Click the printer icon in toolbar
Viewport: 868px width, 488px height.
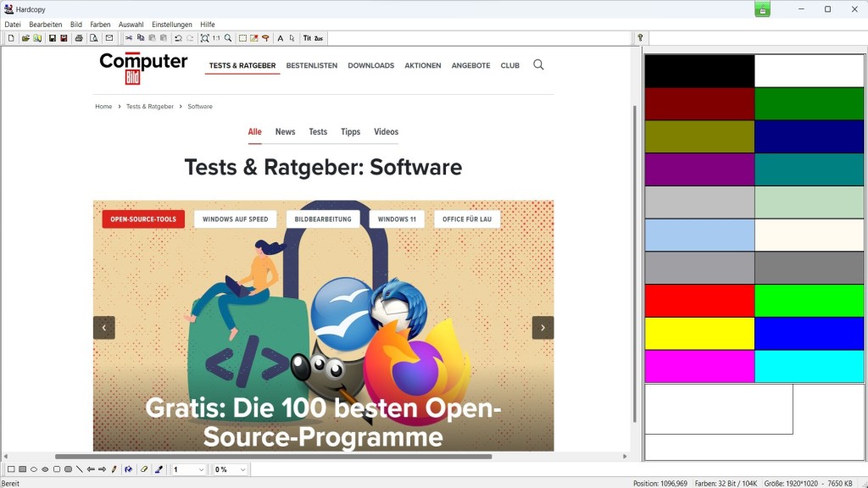click(79, 38)
